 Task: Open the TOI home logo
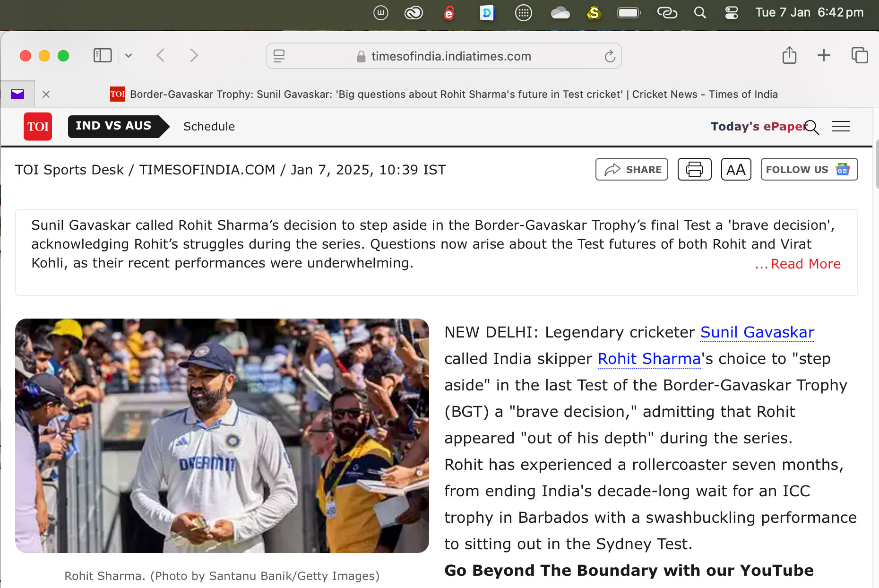point(38,126)
